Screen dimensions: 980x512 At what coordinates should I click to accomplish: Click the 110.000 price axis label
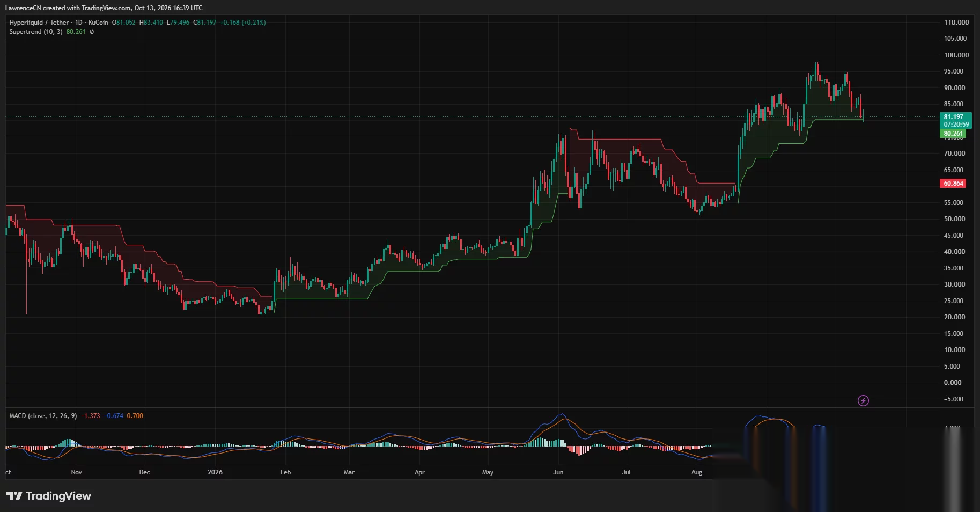pos(956,23)
